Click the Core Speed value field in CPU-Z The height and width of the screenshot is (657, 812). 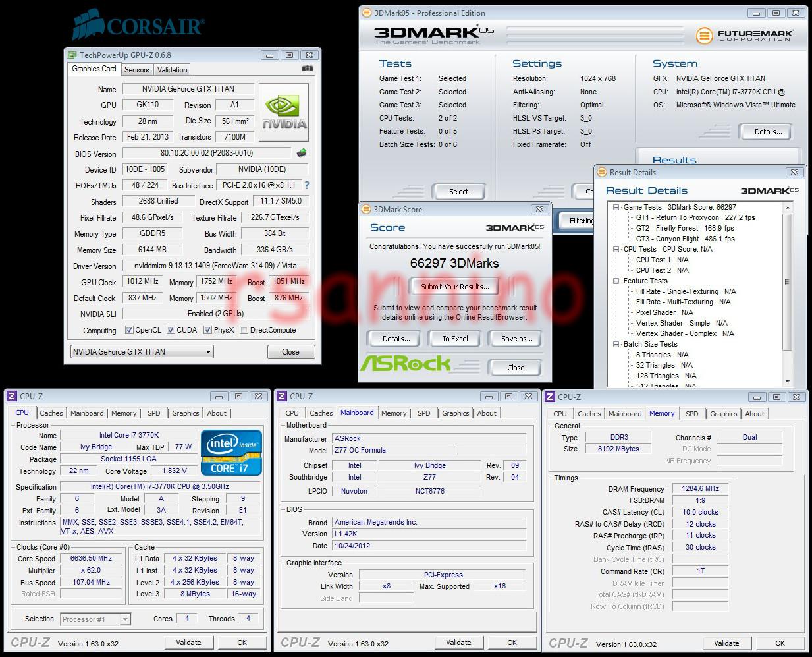coord(91,558)
